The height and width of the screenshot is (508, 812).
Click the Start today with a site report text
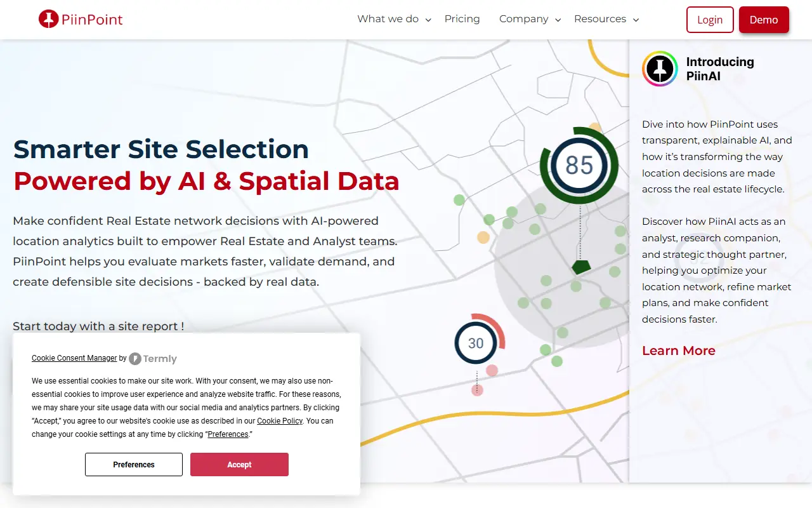[98, 326]
